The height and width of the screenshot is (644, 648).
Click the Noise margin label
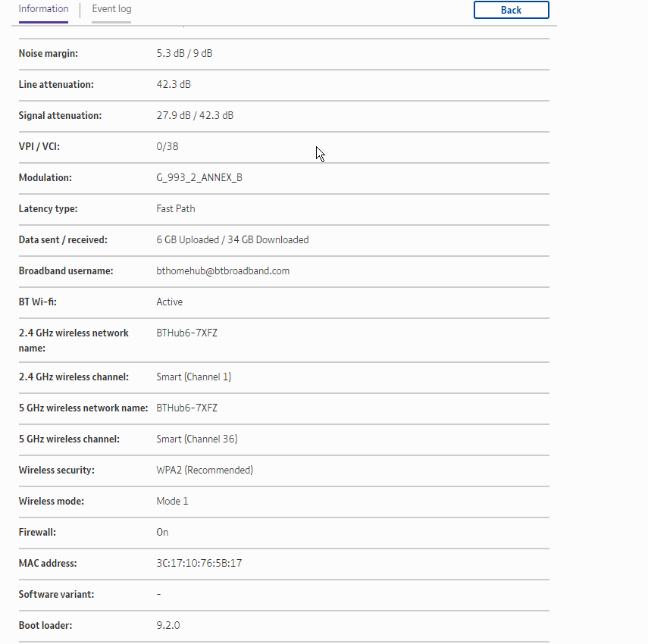(x=49, y=53)
